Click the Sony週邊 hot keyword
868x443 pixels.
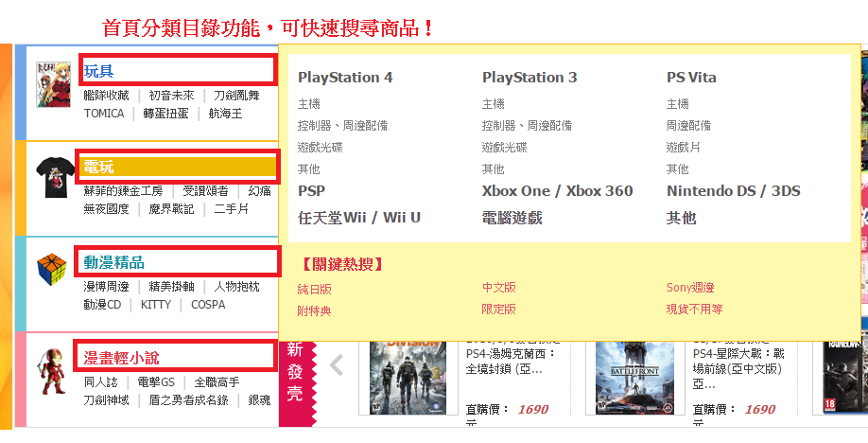point(690,287)
